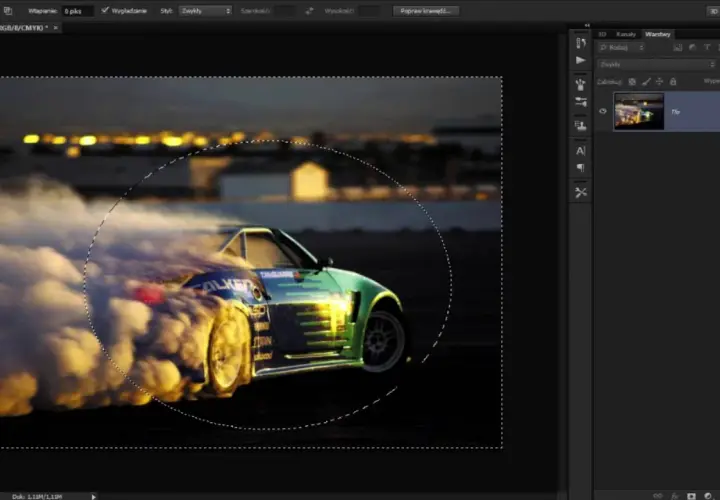Toggle the Wygładzanie checkbox
The image size is (720, 500).
click(x=105, y=10)
